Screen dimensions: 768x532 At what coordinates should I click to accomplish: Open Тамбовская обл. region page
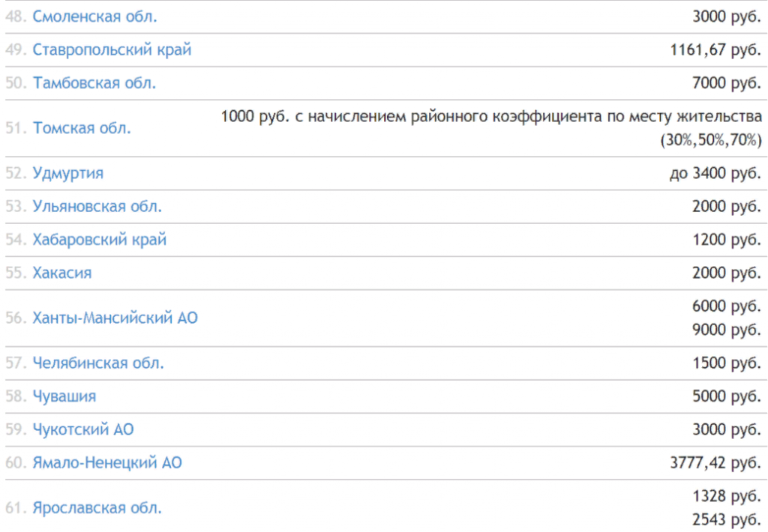pos(94,83)
